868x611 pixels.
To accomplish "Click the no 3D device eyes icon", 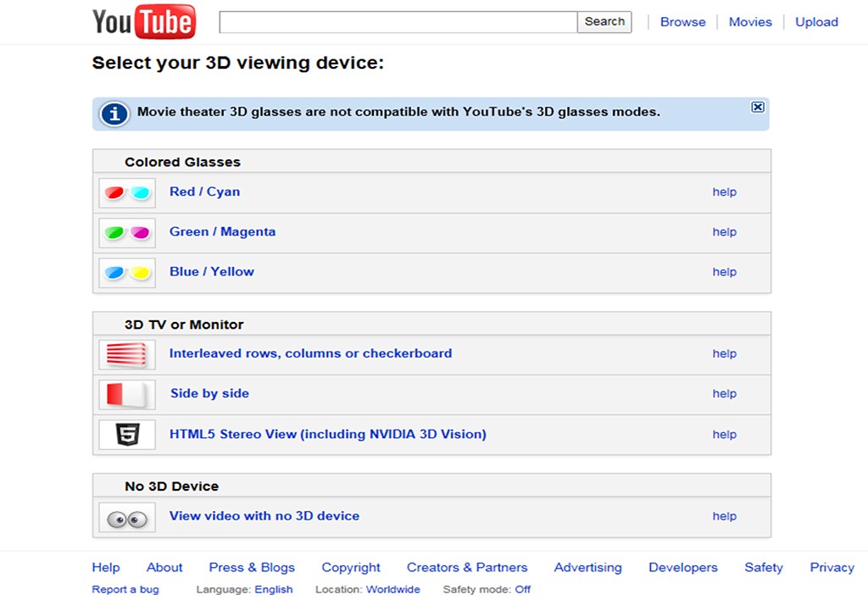I will click(x=127, y=516).
